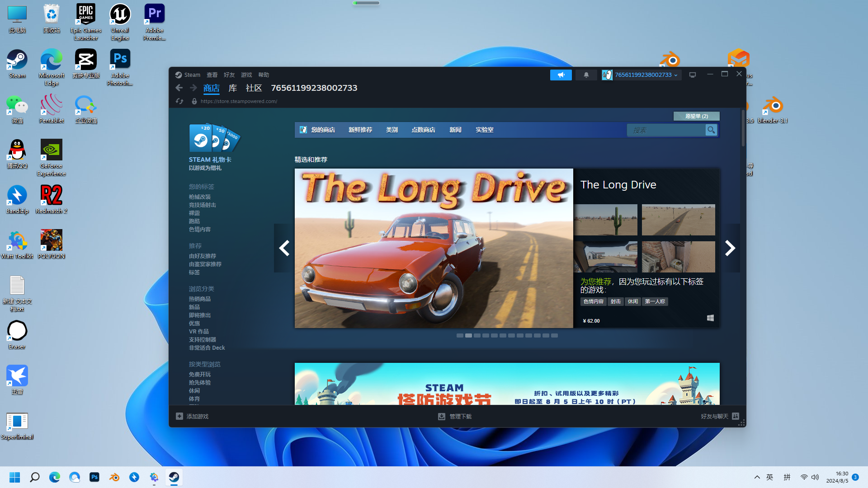Go forward using Steam's forward arrow
Screen dimensions: 868x488
tap(193, 88)
